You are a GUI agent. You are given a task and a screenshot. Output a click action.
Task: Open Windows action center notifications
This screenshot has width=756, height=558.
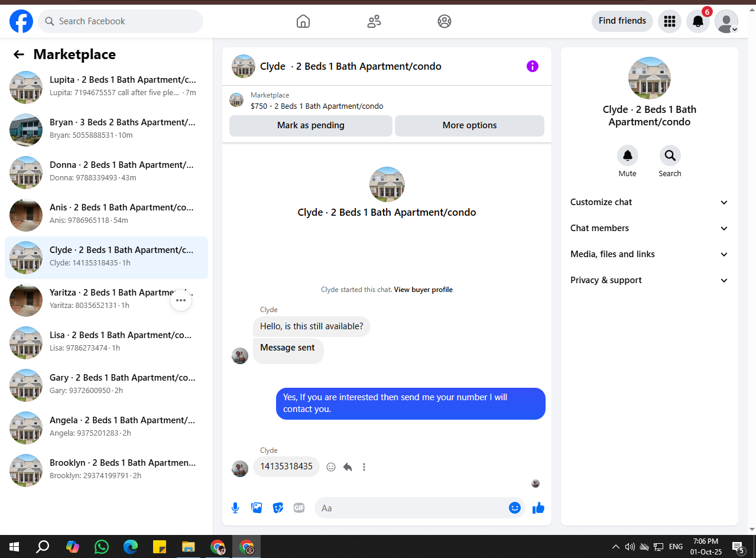(x=738, y=547)
